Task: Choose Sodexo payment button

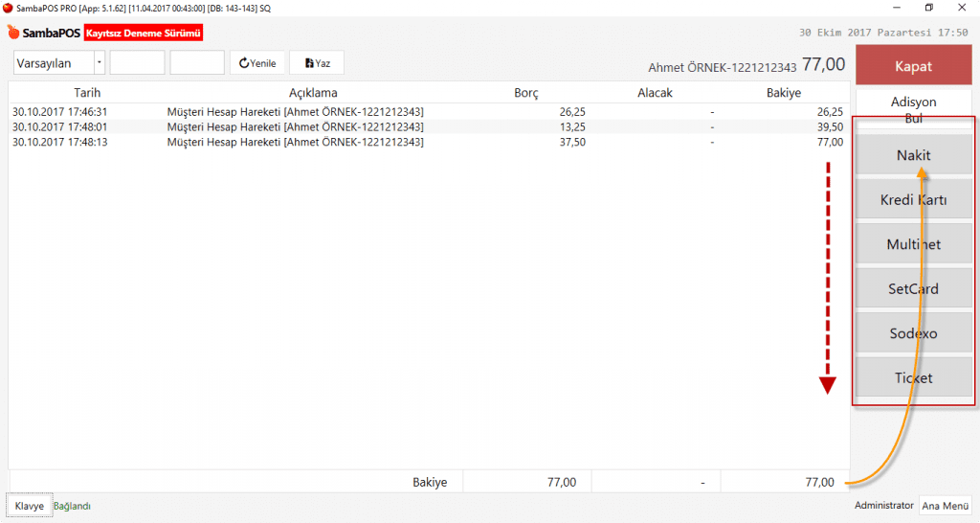Action: pos(913,333)
